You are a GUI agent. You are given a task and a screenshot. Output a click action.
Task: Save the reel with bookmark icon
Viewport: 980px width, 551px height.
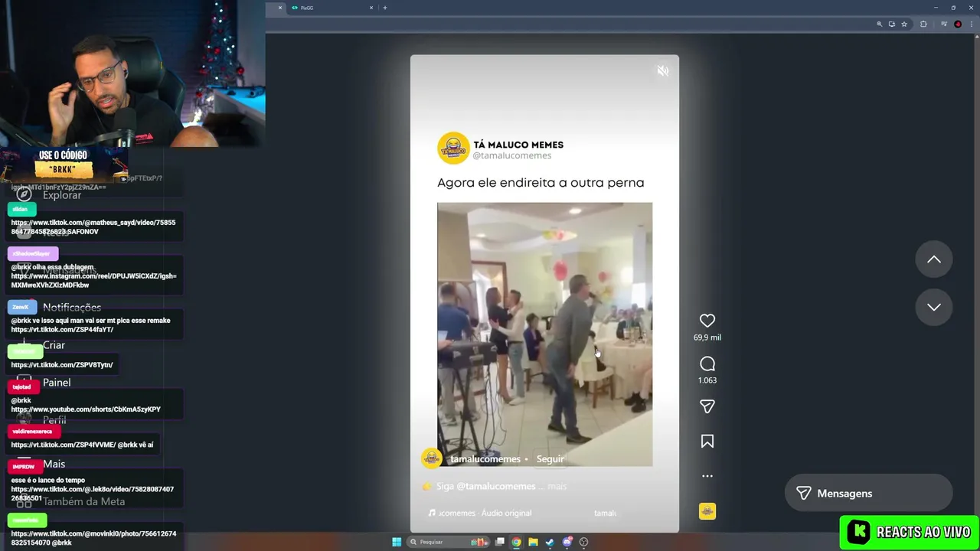point(707,442)
